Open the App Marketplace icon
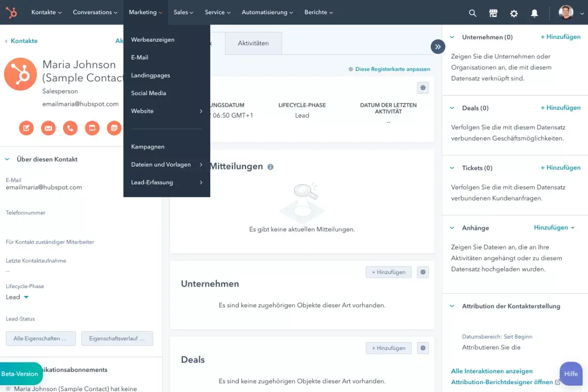 point(493,13)
